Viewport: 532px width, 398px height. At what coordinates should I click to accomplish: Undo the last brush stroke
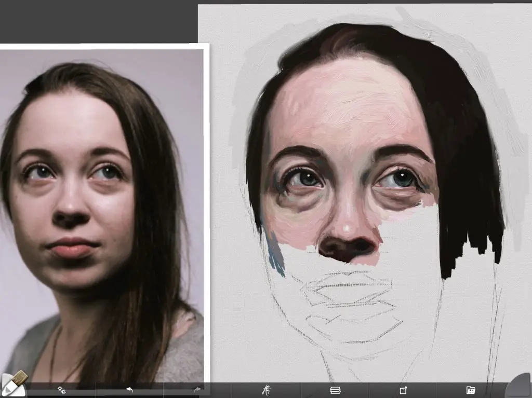click(129, 390)
